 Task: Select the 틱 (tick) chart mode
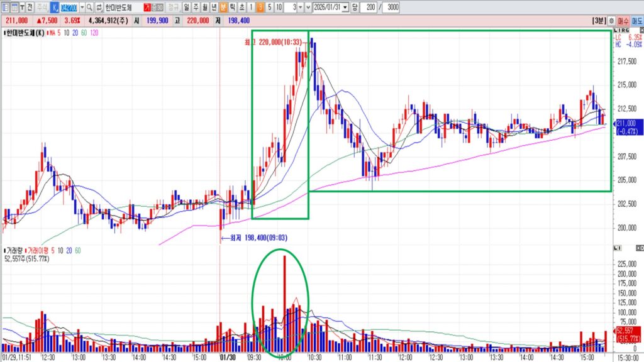[x=233, y=7]
